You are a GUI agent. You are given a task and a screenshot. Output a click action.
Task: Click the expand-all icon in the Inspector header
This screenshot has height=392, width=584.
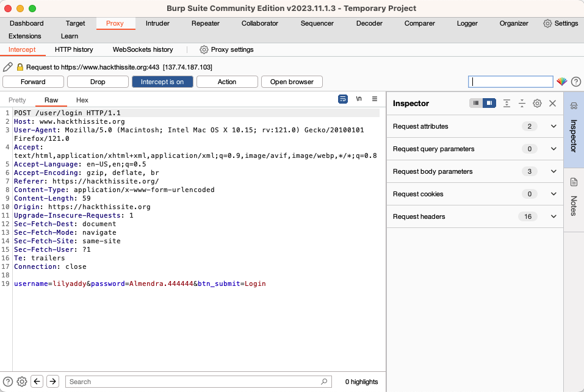[x=506, y=103]
